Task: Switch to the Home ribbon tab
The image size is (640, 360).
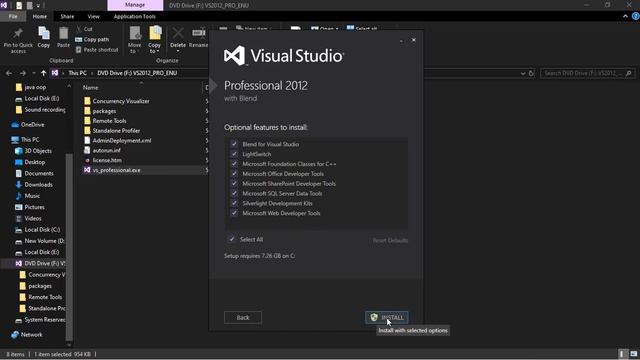Action: pyautogui.click(x=40, y=16)
